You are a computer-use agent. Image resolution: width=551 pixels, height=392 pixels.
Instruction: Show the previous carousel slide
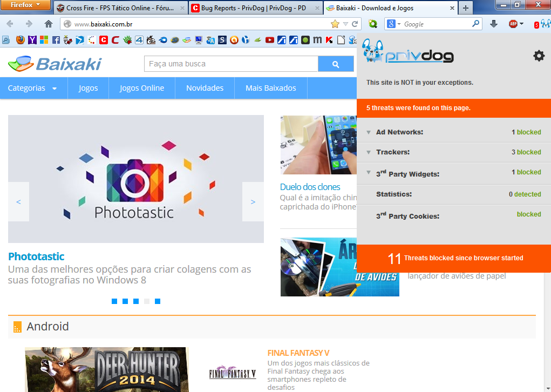pyautogui.click(x=19, y=202)
